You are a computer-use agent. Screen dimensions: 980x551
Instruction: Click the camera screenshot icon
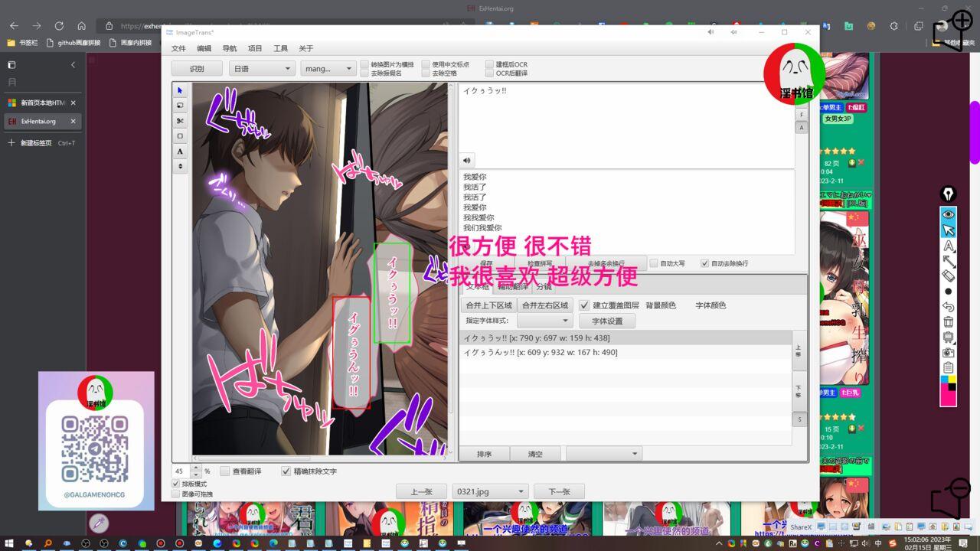coord(948,353)
